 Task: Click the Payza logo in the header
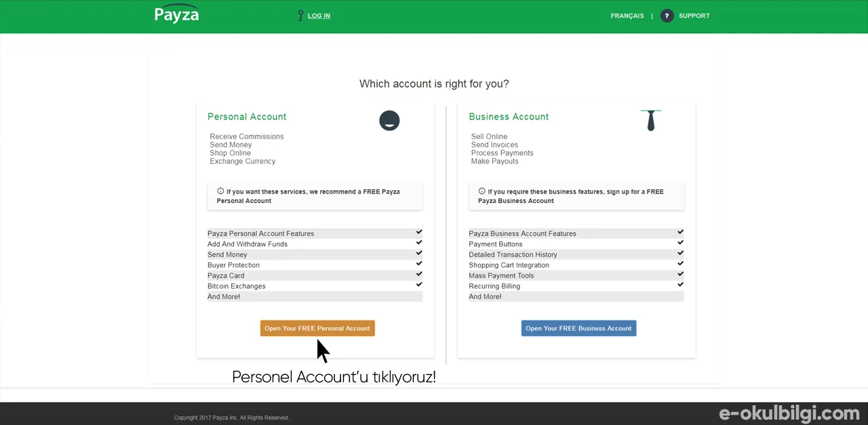176,14
